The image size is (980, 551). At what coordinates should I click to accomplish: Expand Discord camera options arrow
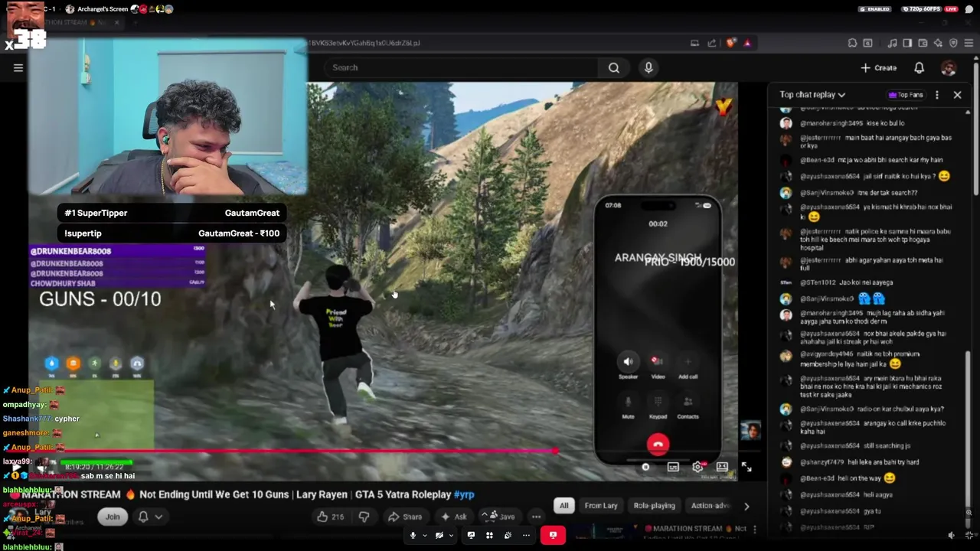pos(452,535)
